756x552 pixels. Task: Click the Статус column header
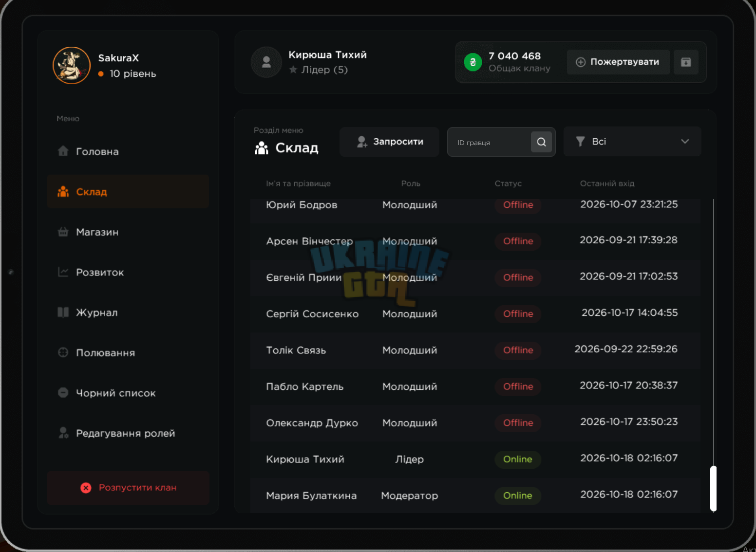(508, 184)
